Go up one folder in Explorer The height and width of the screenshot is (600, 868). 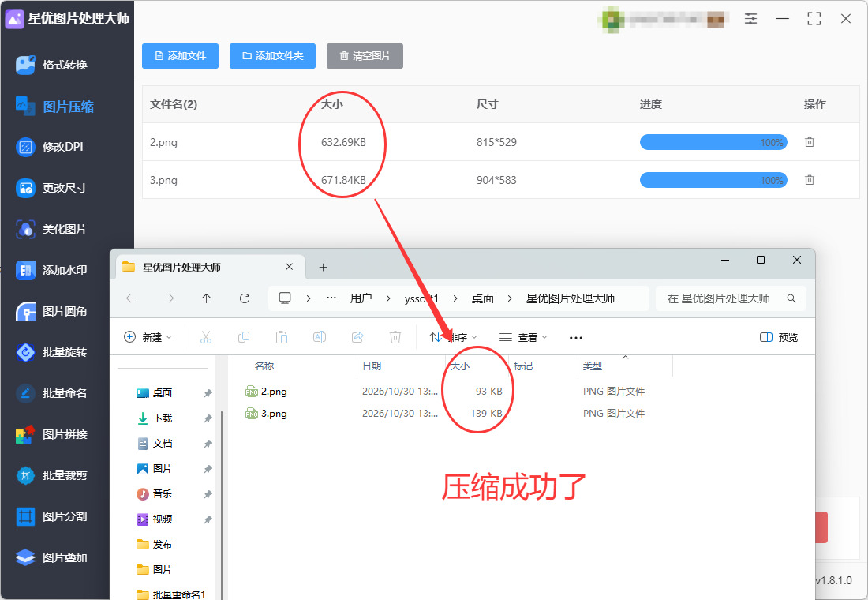click(x=207, y=298)
